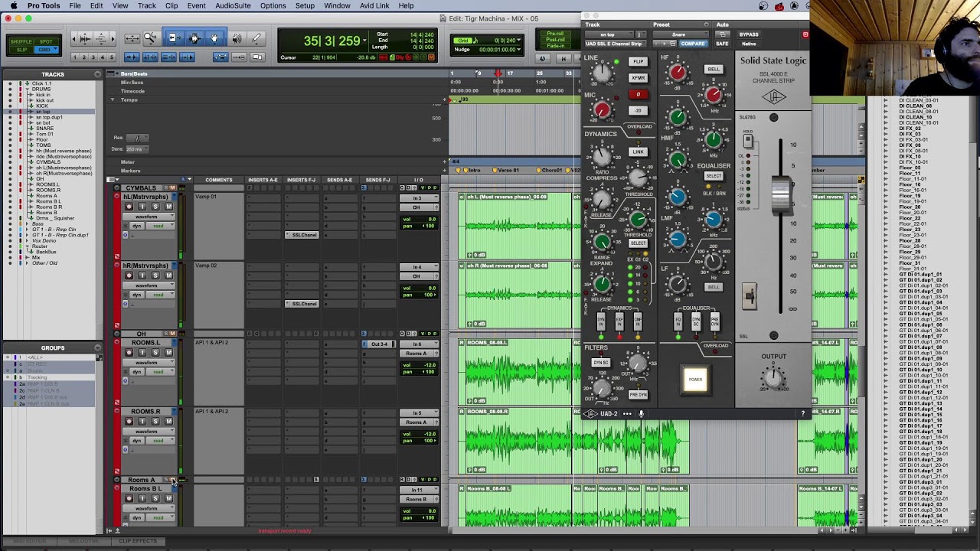Open the Tracks list options menu
Screen dimensions: 980x551
pos(97,74)
